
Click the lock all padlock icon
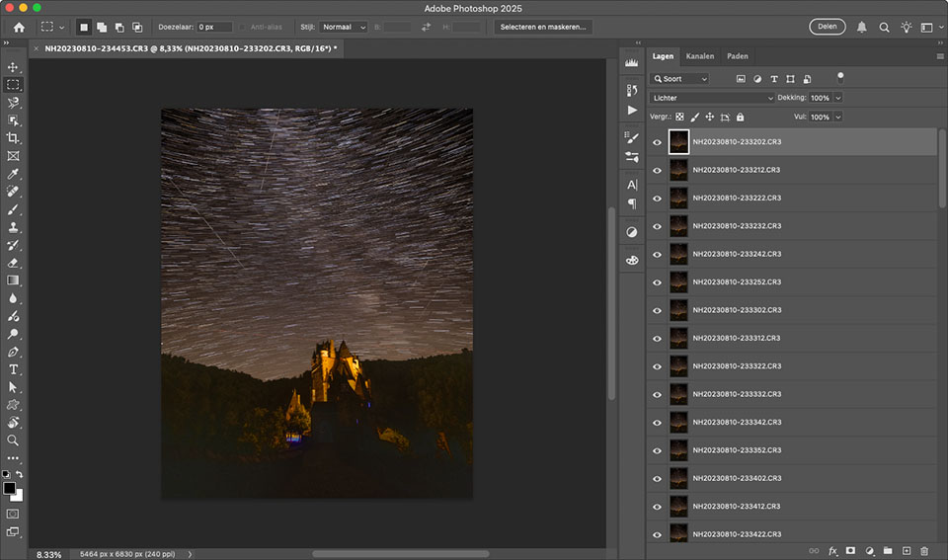pos(740,117)
